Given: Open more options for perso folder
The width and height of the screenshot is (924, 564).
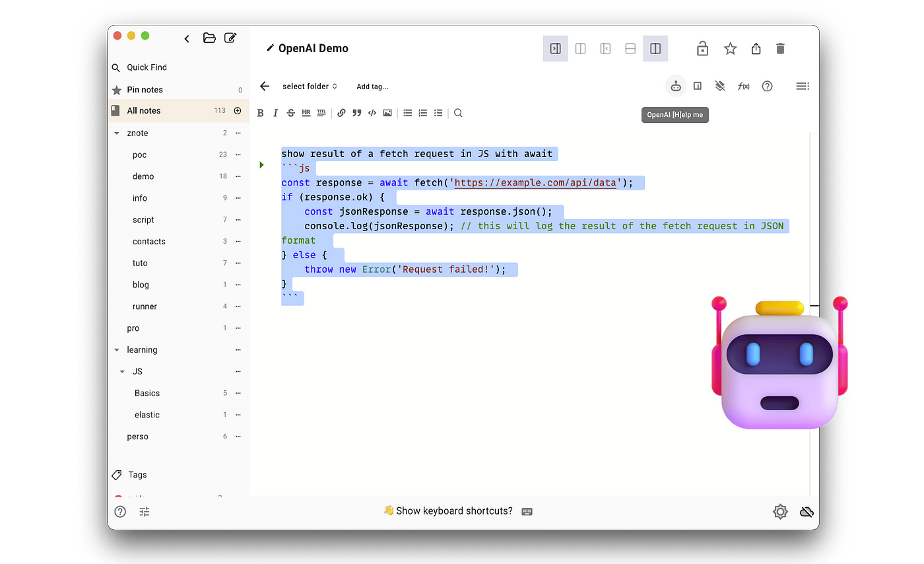Looking at the screenshot, I should [x=238, y=437].
